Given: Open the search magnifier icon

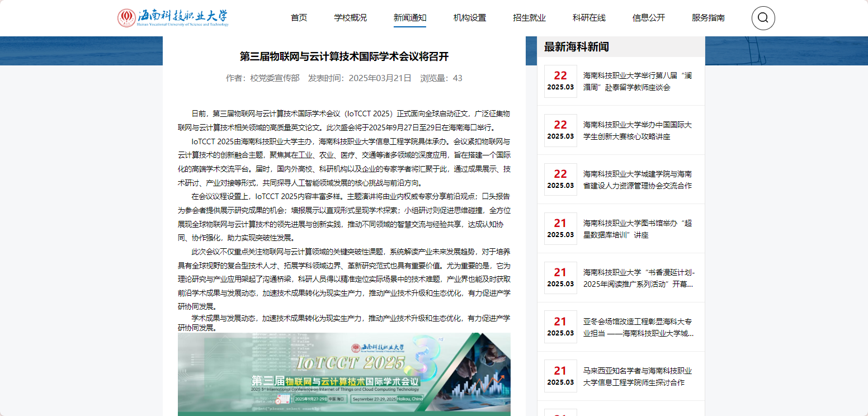Looking at the screenshot, I should coord(763,18).
